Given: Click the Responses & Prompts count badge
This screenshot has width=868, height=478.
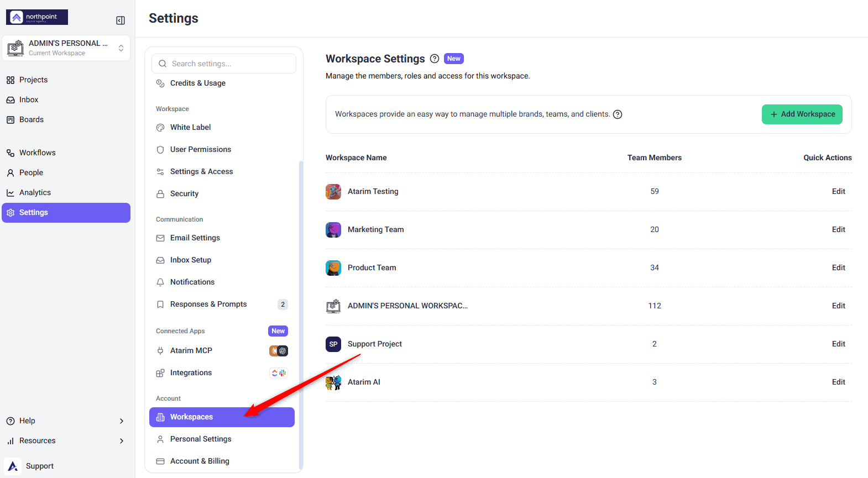Looking at the screenshot, I should (x=283, y=304).
